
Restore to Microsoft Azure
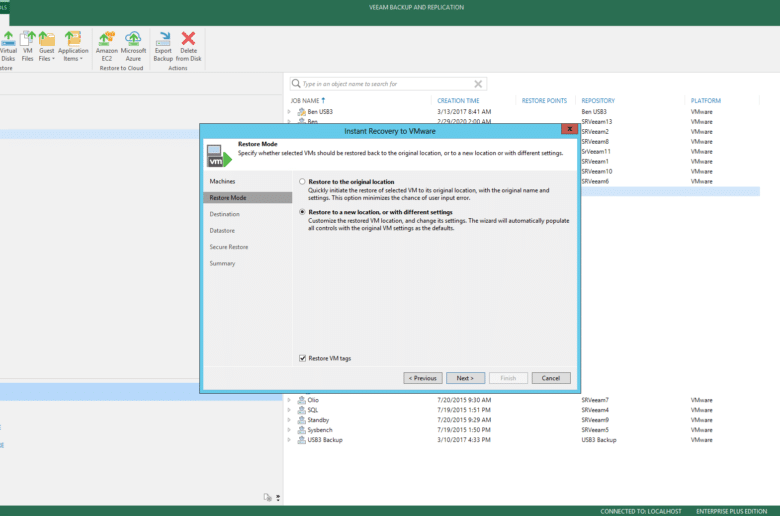coord(133,46)
